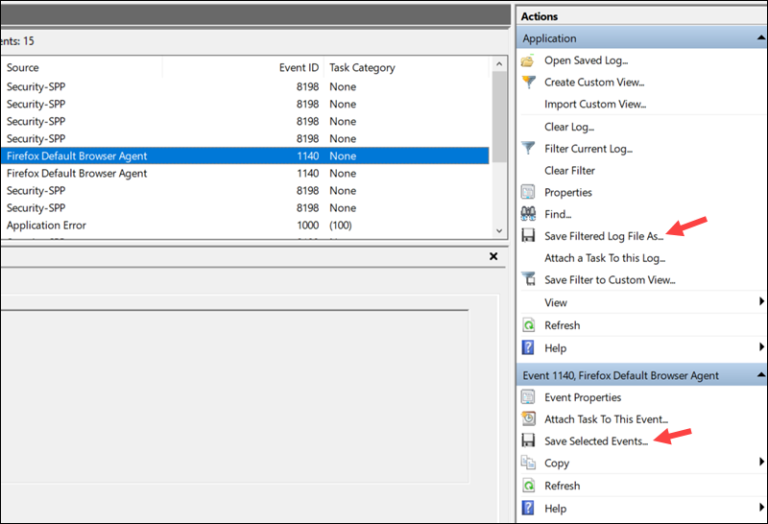Collapse the Event 1140 actions section
This screenshot has height=524, width=768.
tap(761, 375)
